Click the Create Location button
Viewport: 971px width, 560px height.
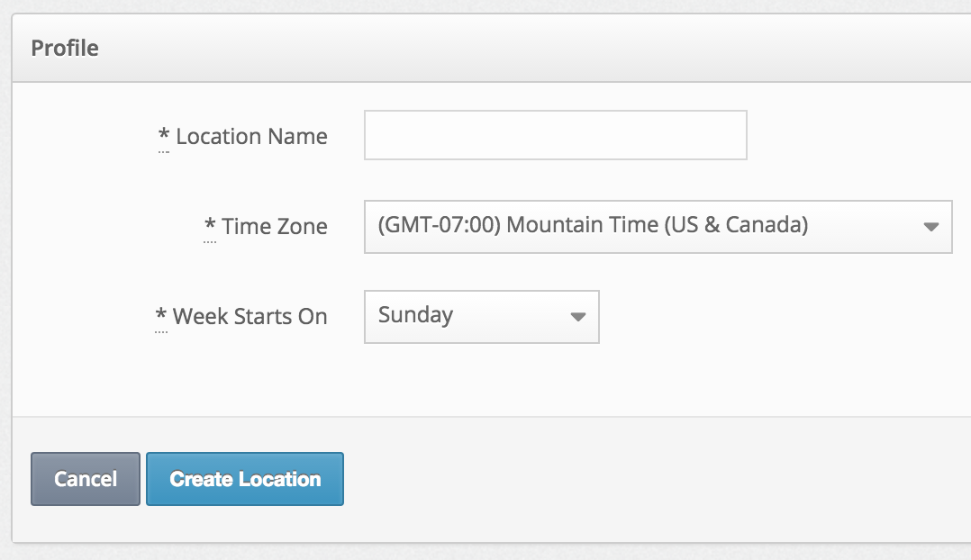(245, 479)
